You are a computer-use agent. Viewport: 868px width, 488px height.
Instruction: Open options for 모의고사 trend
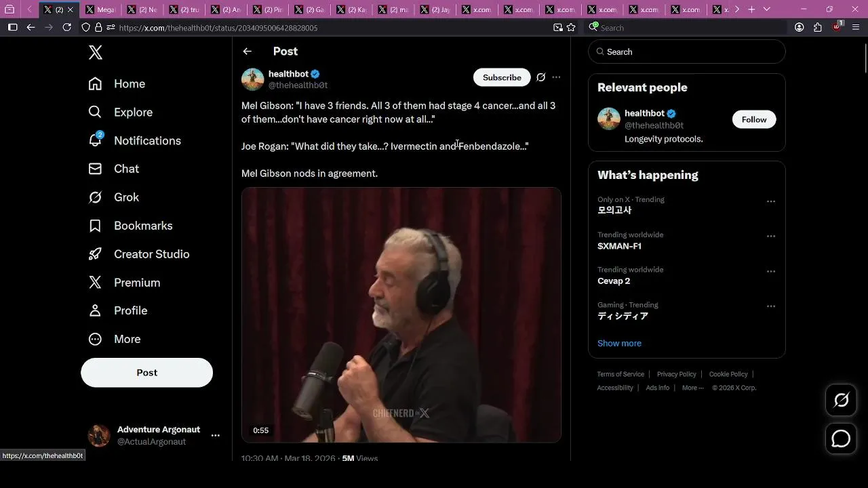click(x=770, y=201)
